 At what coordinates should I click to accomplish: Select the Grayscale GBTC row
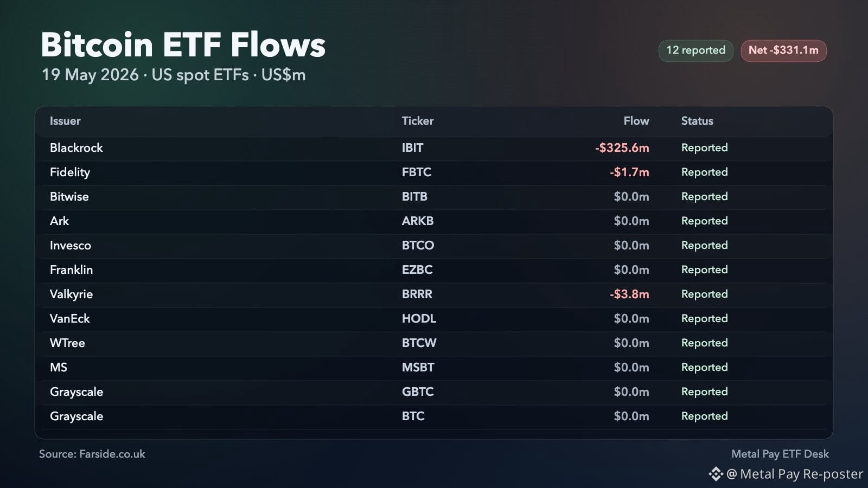pos(434,392)
